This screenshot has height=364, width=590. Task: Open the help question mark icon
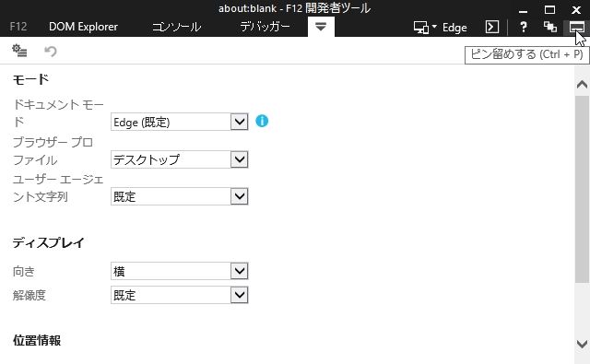(x=523, y=27)
